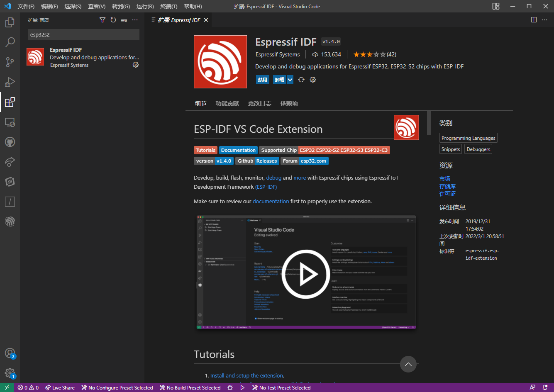Open the 帮助(H) menu

tap(193, 6)
